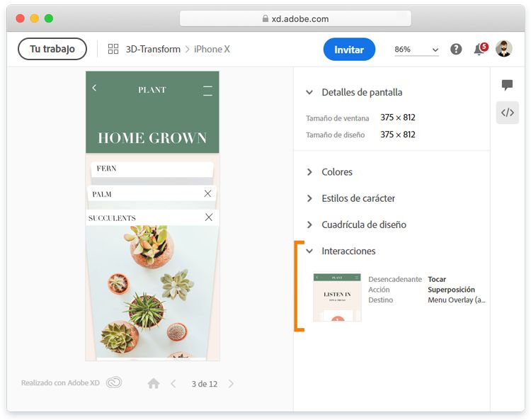Image resolution: width=531 pixels, height=420 pixels.
Task: Open the grid view icon beside 3D-Transform
Action: (113, 49)
